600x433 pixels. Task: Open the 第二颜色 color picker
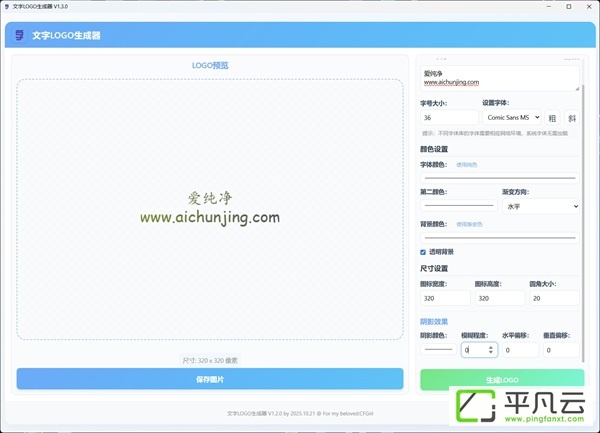459,206
